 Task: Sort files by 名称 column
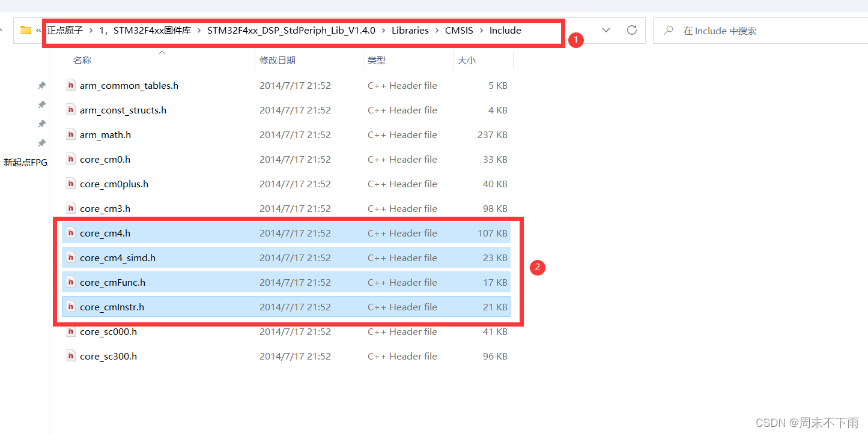(x=82, y=61)
